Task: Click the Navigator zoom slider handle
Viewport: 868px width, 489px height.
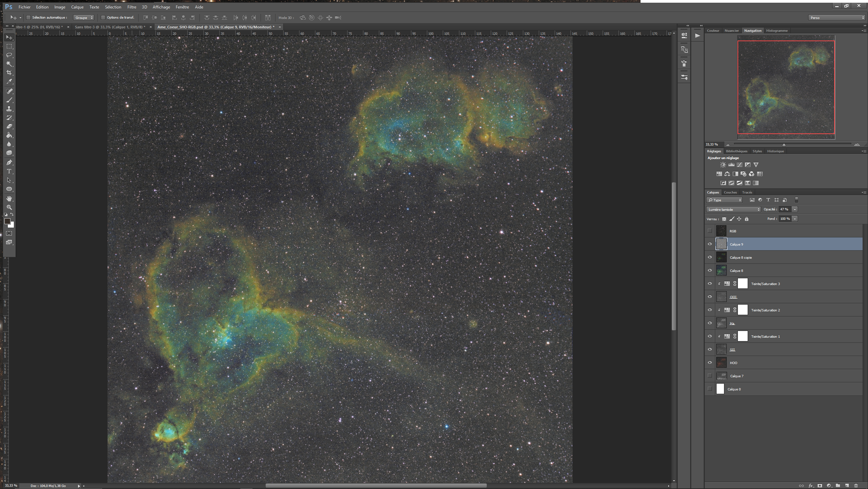Action: point(784,145)
